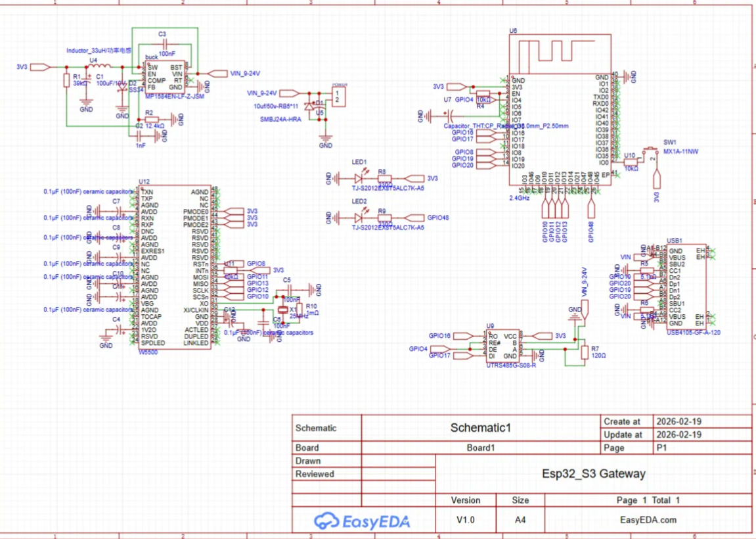The height and width of the screenshot is (539, 756).
Task: Select the LED2 diode symbol
Action: pos(359,217)
